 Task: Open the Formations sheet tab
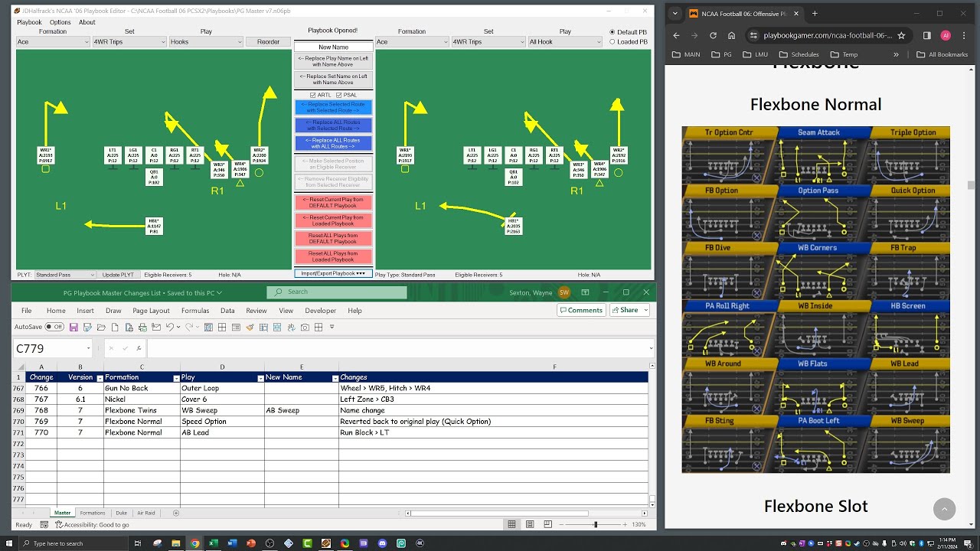pyautogui.click(x=93, y=513)
